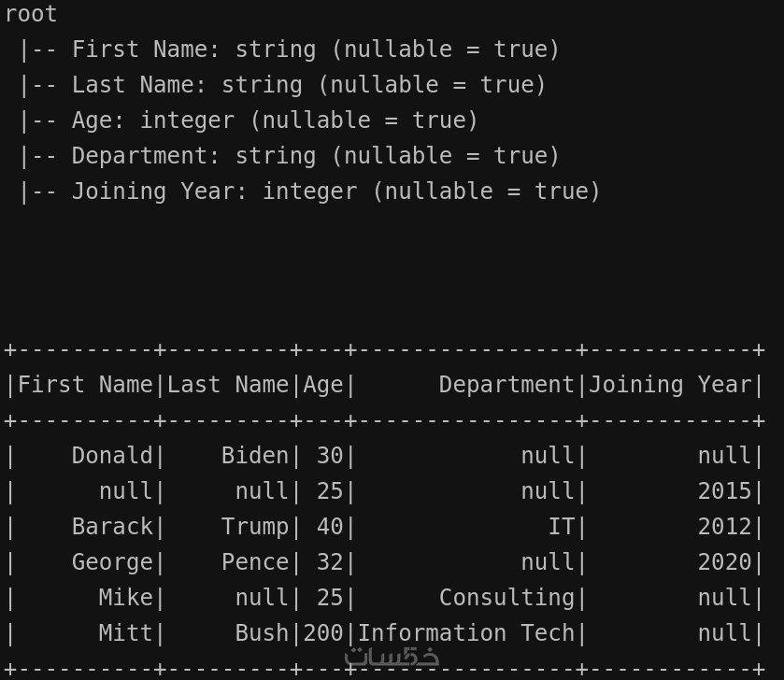Select the IT department cell
This screenshot has width=784, height=680.
click(561, 527)
